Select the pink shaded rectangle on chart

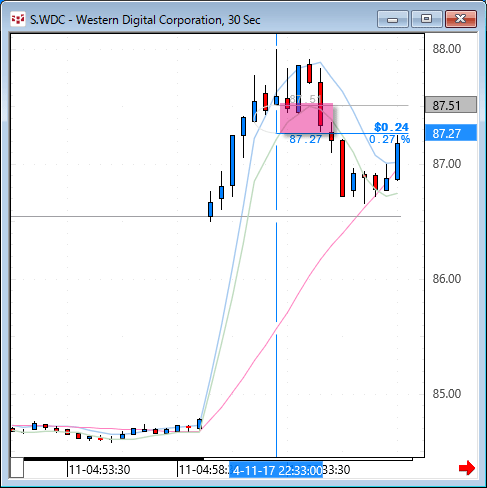[306, 118]
